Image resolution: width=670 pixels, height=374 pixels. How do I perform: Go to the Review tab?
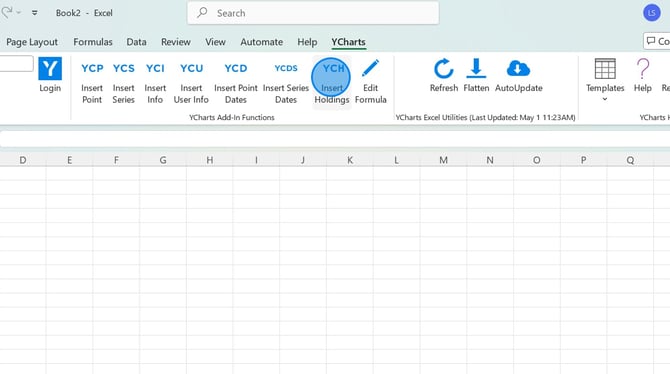click(x=176, y=42)
